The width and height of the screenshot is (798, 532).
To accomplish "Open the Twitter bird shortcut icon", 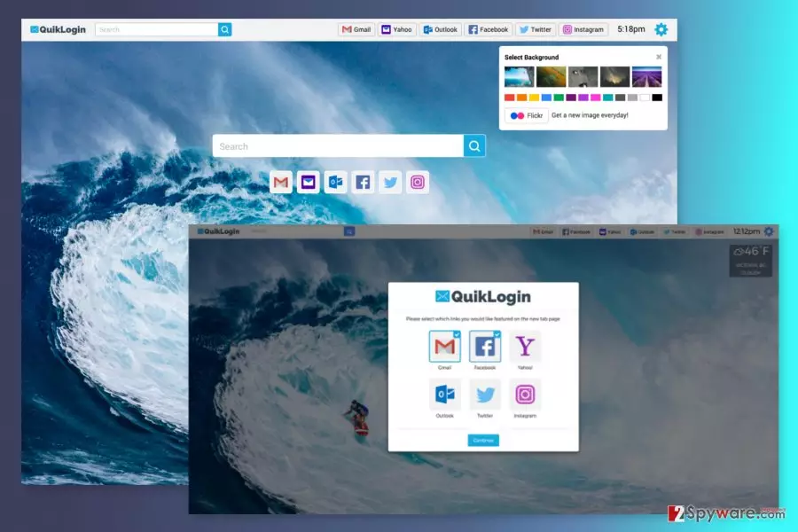I will tap(390, 183).
